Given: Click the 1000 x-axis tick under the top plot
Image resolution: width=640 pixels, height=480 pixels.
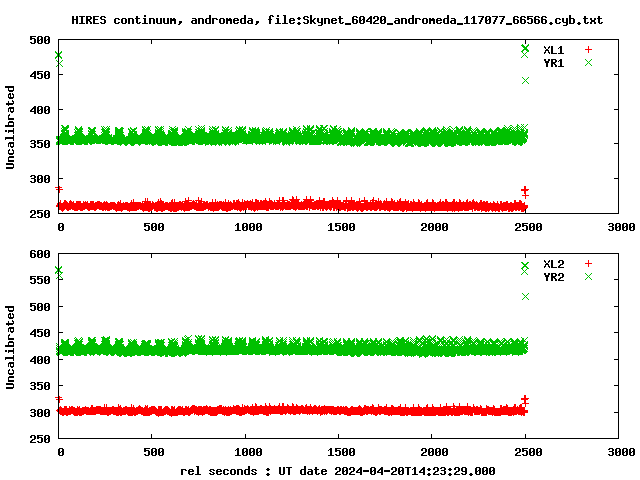Looking at the screenshot, I should (x=248, y=227).
